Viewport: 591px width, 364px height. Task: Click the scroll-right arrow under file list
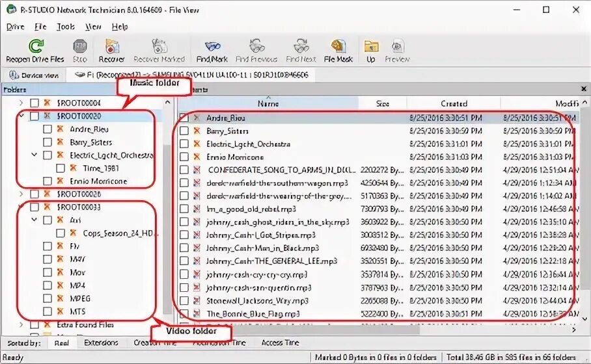pos(573,330)
